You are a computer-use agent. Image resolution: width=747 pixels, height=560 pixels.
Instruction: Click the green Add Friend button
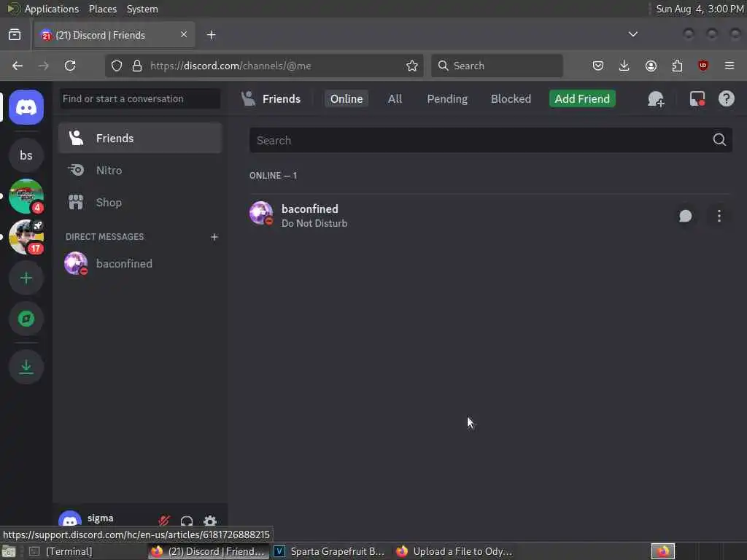click(x=581, y=98)
